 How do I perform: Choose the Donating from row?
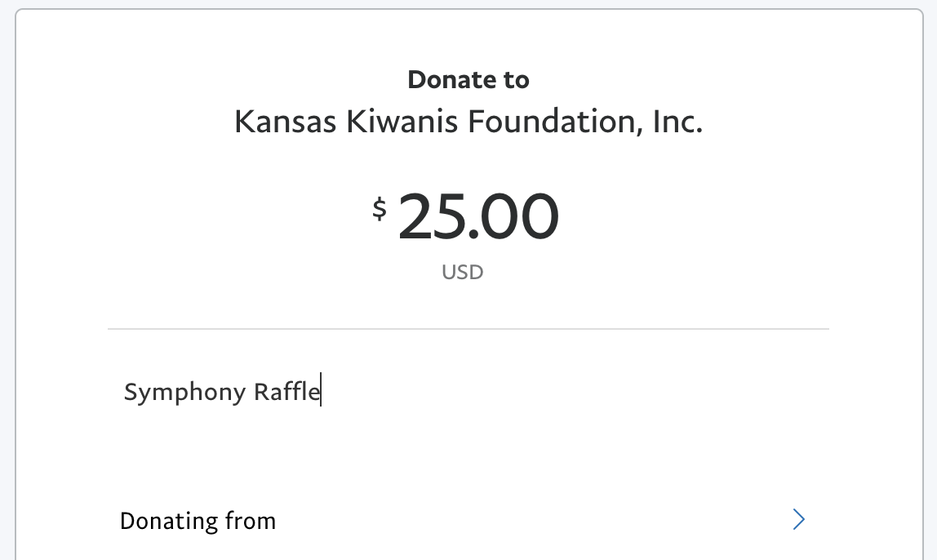tap(468, 520)
